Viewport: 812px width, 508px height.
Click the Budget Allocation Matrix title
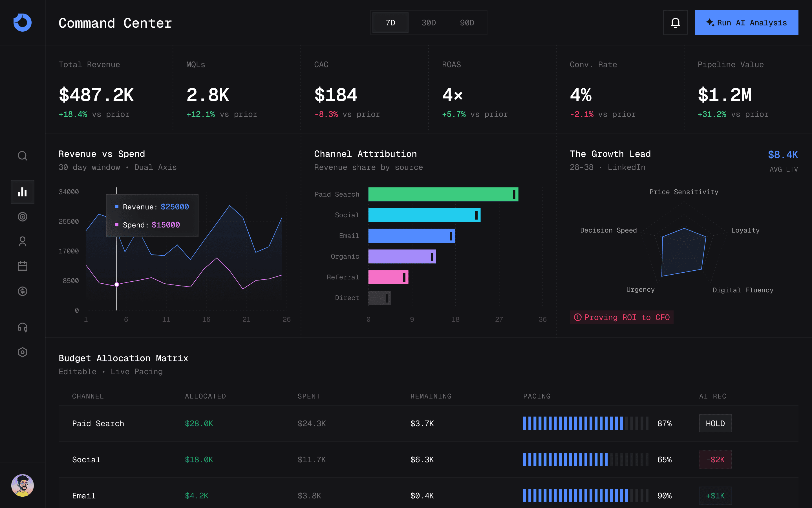point(123,358)
